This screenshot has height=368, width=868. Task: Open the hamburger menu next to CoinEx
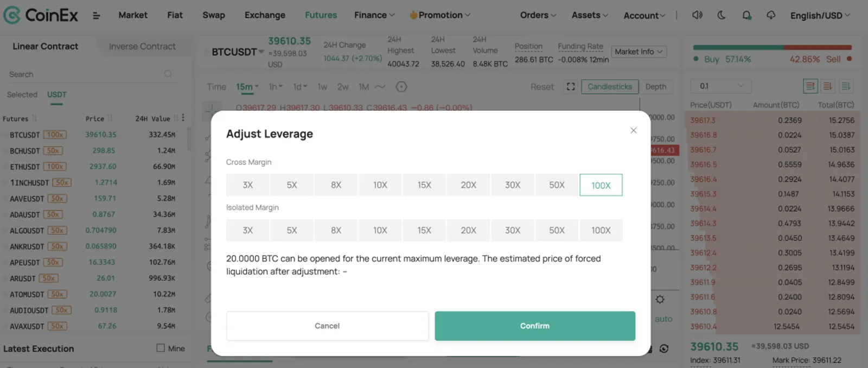coord(96,16)
